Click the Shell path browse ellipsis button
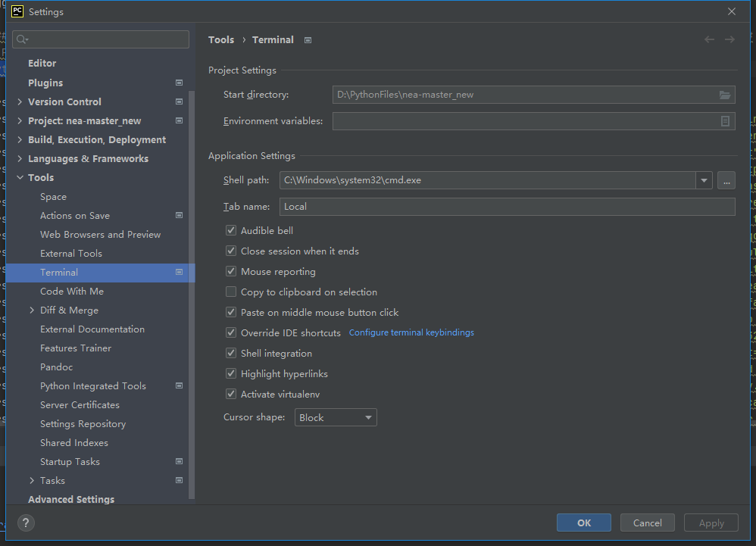Screen dimensions: 756x546 point(726,180)
